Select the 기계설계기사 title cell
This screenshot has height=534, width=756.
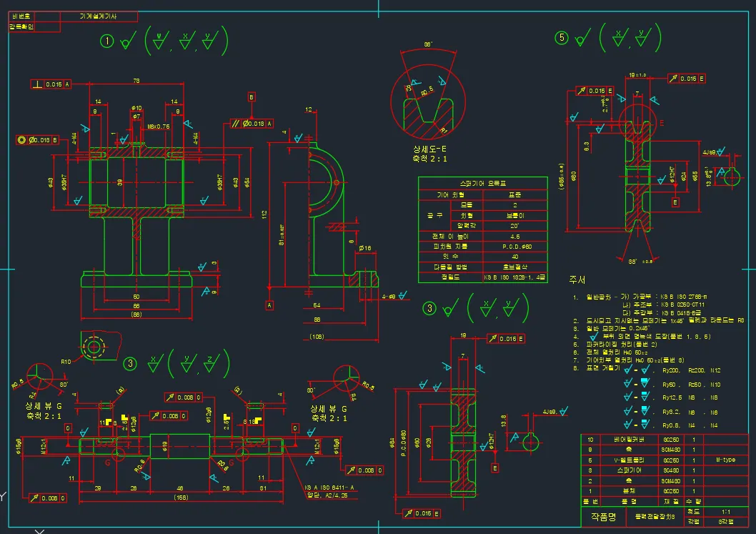(99, 15)
